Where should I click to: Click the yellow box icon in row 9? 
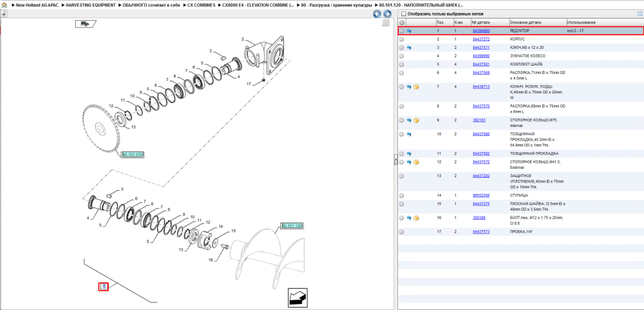pyautogui.click(x=417, y=121)
